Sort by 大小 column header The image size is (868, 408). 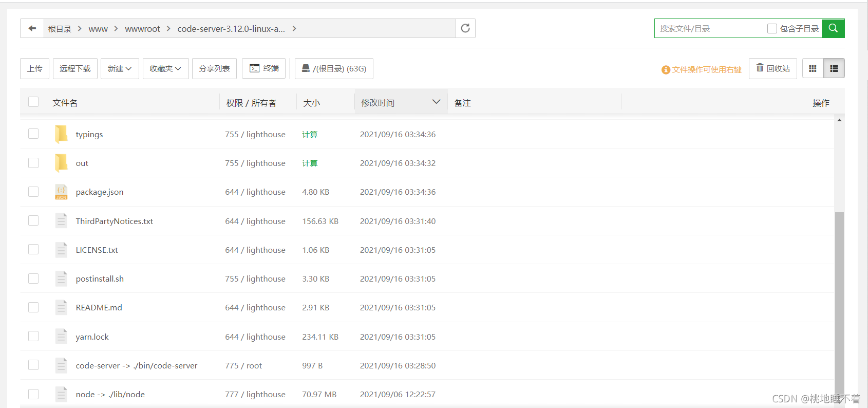[x=311, y=103]
